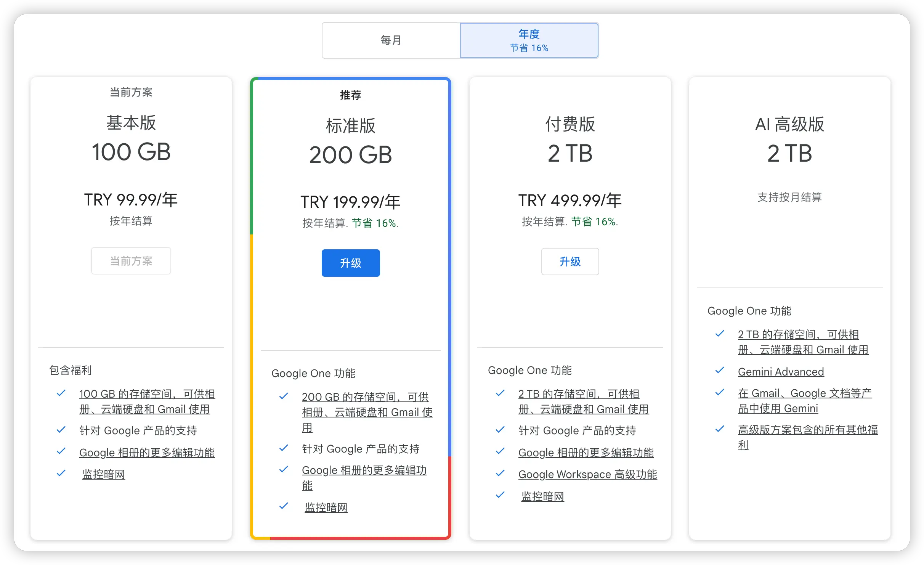Click checkmark beside 2 TB 的存储空间 in AI 高级版
Viewport: 924px width, 565px height.
720,334
